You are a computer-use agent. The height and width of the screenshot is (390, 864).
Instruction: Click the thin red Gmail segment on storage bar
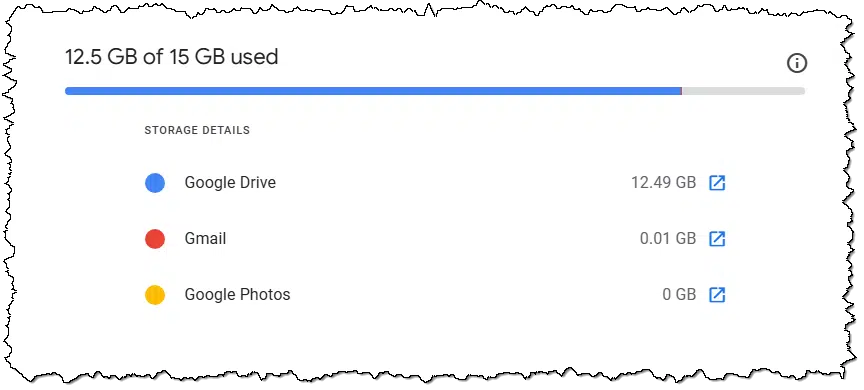[682, 91]
